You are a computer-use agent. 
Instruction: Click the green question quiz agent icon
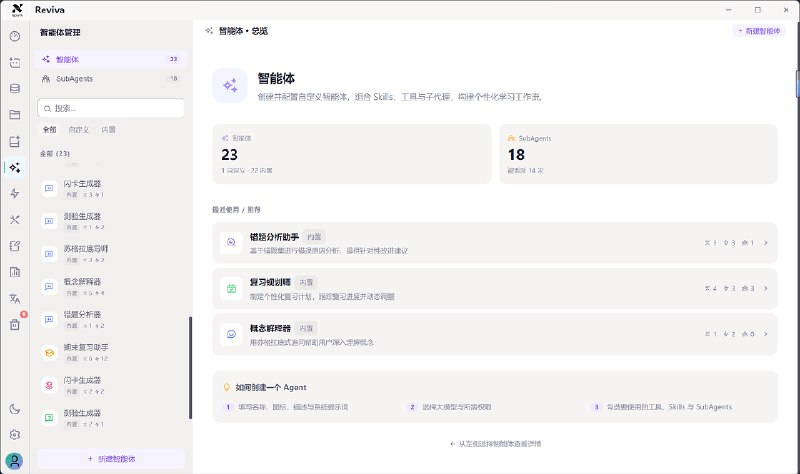point(49,418)
